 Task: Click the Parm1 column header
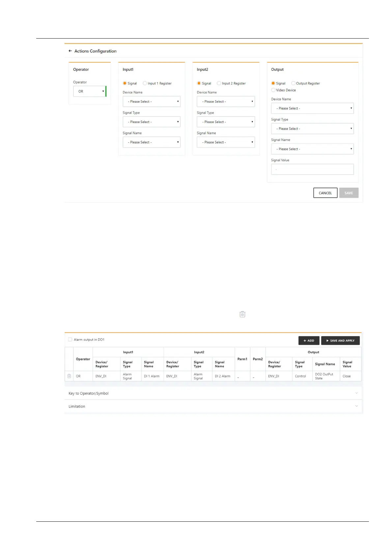click(242, 359)
